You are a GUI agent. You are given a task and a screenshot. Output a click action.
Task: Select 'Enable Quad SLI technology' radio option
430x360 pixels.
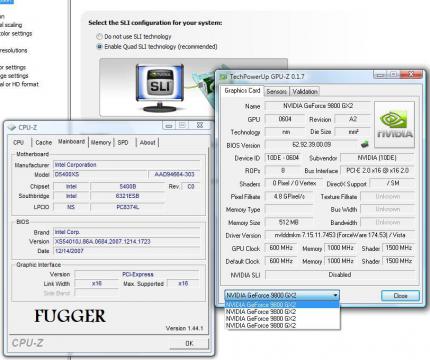pos(99,47)
